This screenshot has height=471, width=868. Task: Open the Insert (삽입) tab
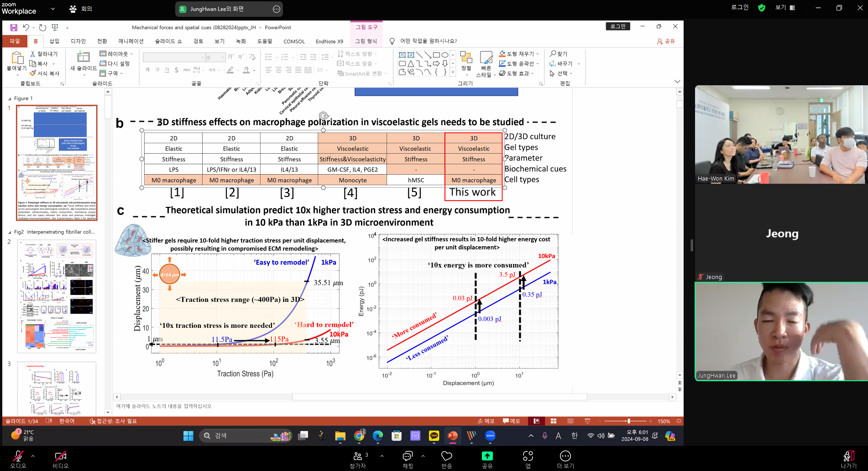(x=54, y=41)
